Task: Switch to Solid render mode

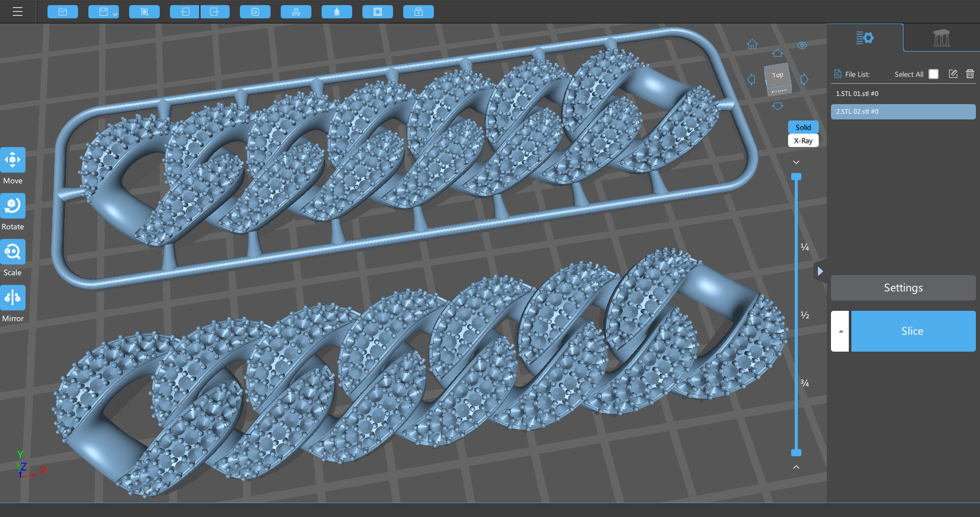Action: (803, 127)
